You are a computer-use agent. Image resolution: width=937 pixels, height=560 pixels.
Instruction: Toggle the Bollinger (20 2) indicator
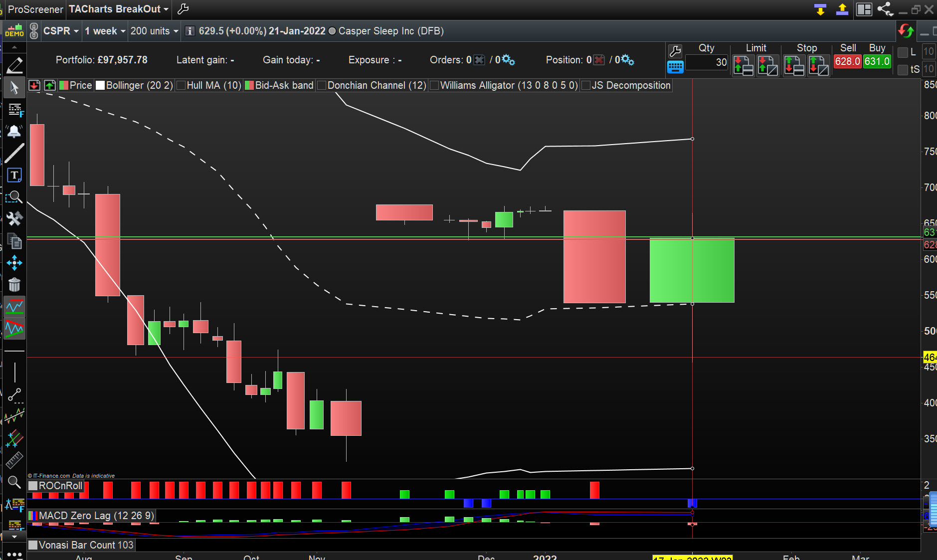click(100, 85)
